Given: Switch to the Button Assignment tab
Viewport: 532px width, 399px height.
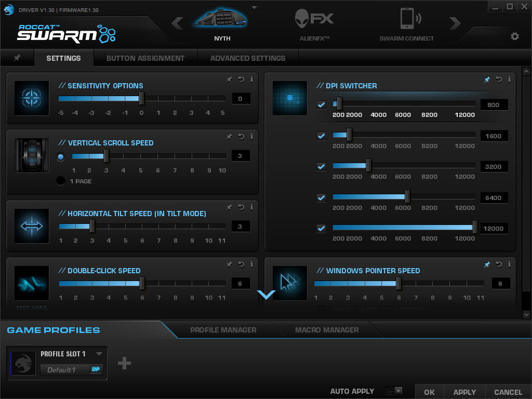Looking at the screenshot, I should point(145,58).
